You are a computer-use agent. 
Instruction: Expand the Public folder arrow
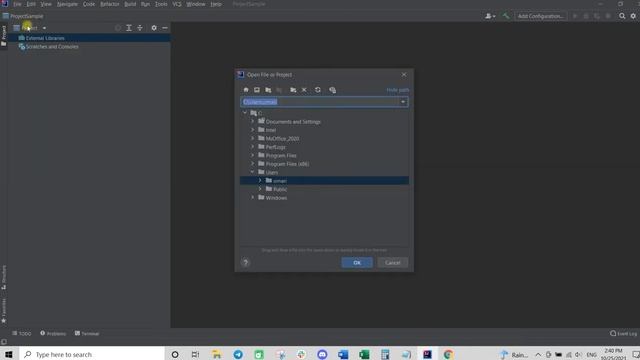[x=260, y=189]
